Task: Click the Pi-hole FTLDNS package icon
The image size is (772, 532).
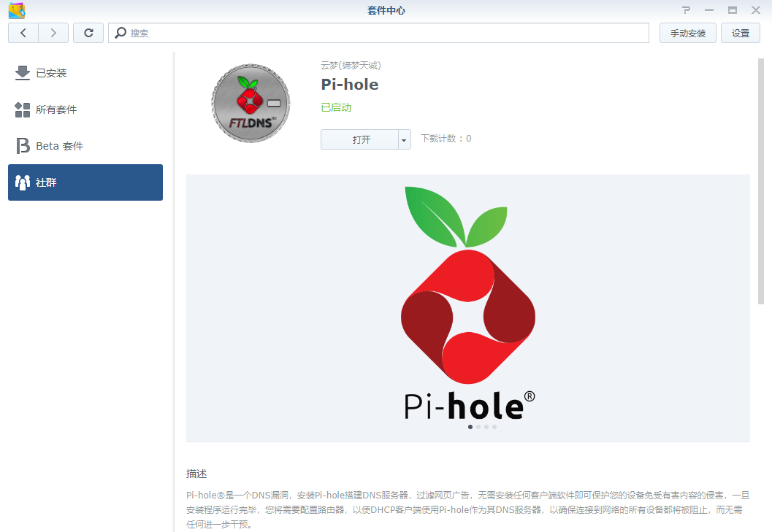Action: 251,104
